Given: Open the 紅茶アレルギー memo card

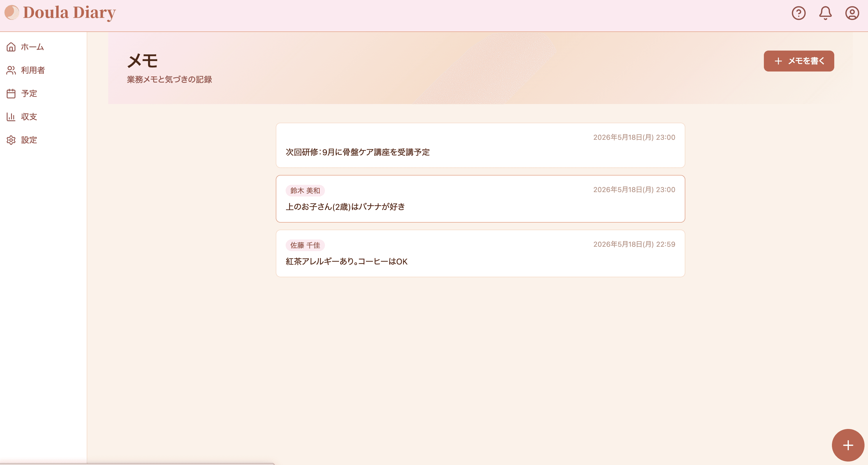Looking at the screenshot, I should point(480,253).
